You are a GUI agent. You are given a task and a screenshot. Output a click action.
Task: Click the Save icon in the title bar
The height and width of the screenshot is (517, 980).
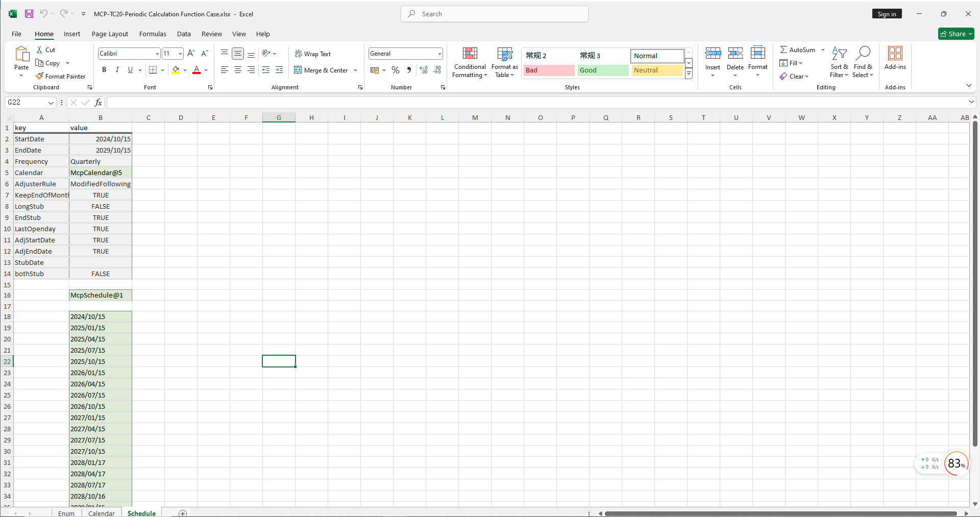click(29, 14)
